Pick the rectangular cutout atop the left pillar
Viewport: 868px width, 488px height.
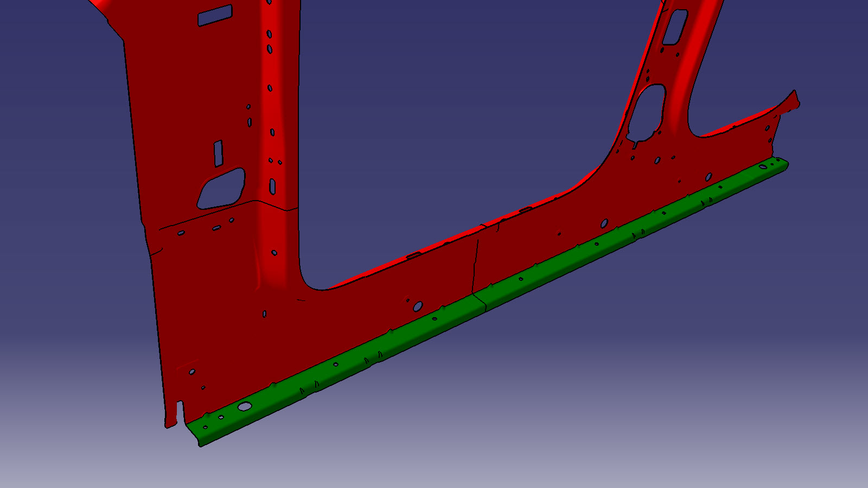point(215,15)
